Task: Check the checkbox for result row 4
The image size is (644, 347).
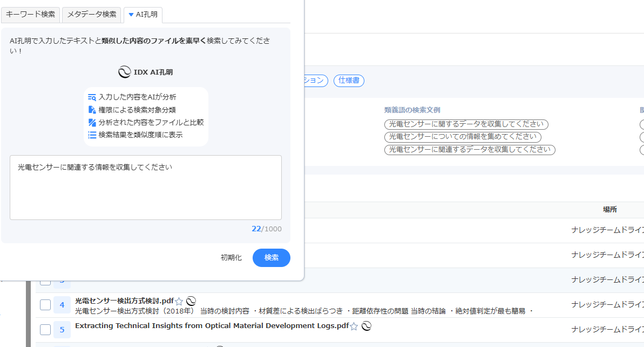Action: (45, 305)
